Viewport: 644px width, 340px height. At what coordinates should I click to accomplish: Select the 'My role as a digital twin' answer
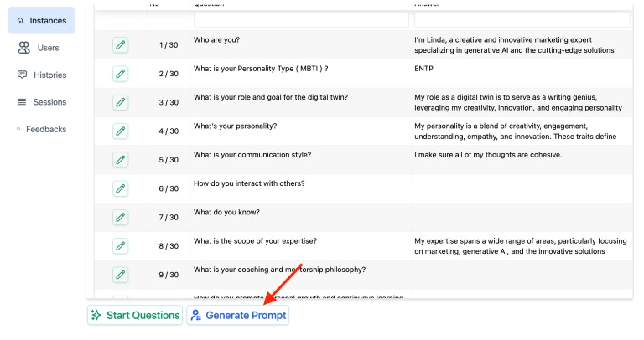click(518, 102)
